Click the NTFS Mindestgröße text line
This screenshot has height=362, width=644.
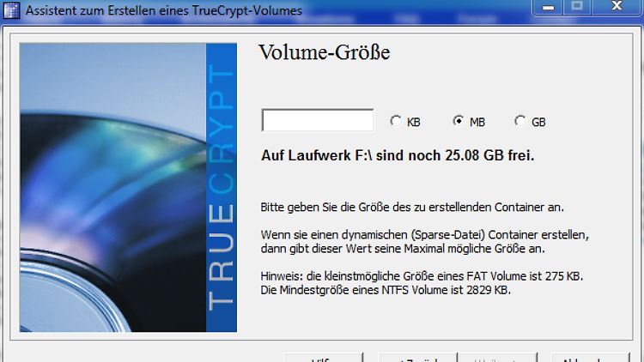coord(386,290)
